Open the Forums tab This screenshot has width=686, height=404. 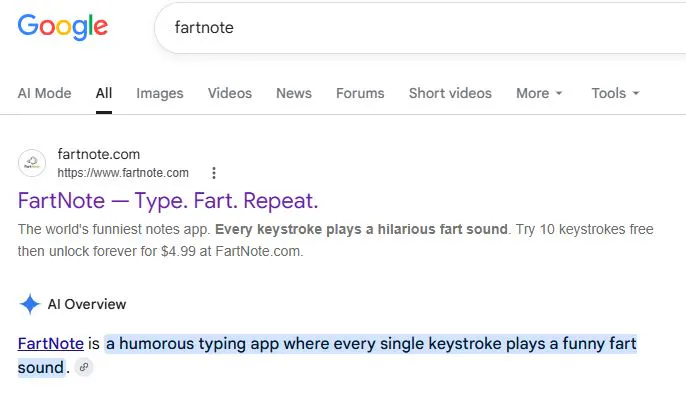click(360, 93)
